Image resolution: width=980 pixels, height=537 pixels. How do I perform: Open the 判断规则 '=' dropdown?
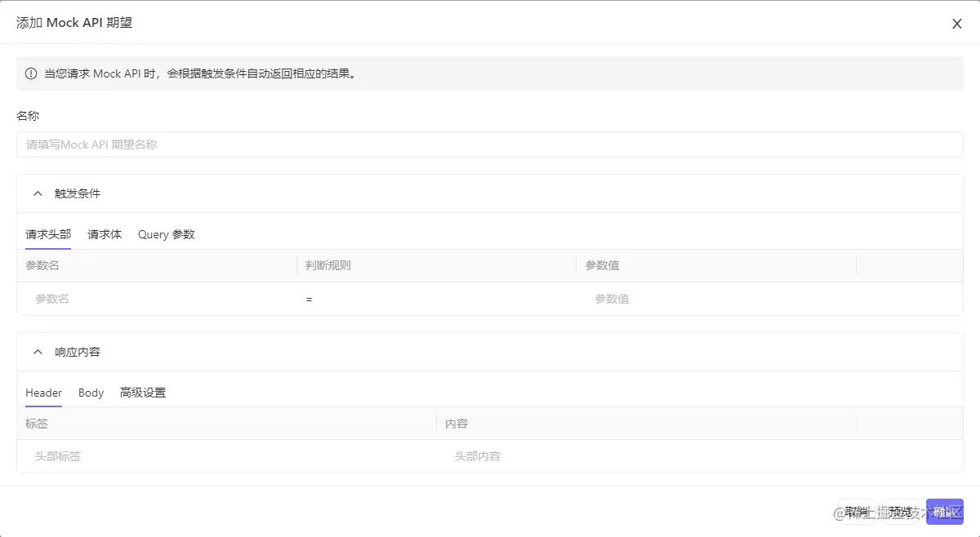click(x=436, y=299)
